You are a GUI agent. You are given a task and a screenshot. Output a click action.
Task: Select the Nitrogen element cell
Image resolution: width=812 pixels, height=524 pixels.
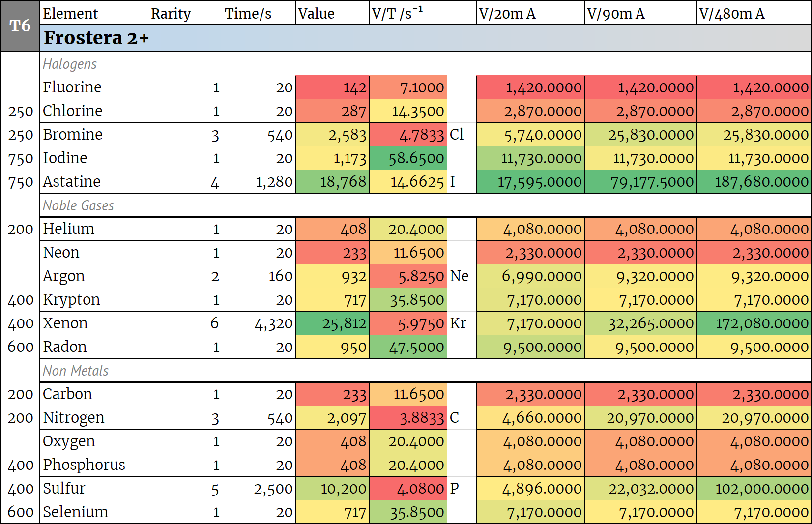94,418
